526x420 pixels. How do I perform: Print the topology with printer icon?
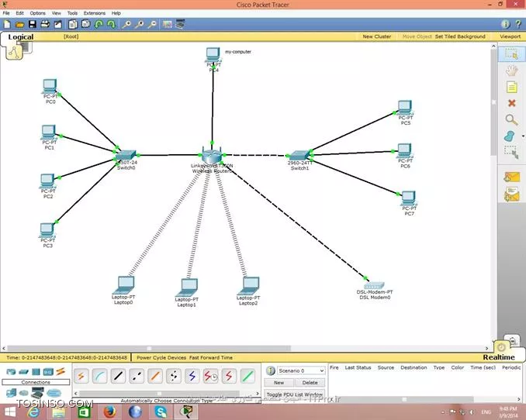tap(45, 25)
